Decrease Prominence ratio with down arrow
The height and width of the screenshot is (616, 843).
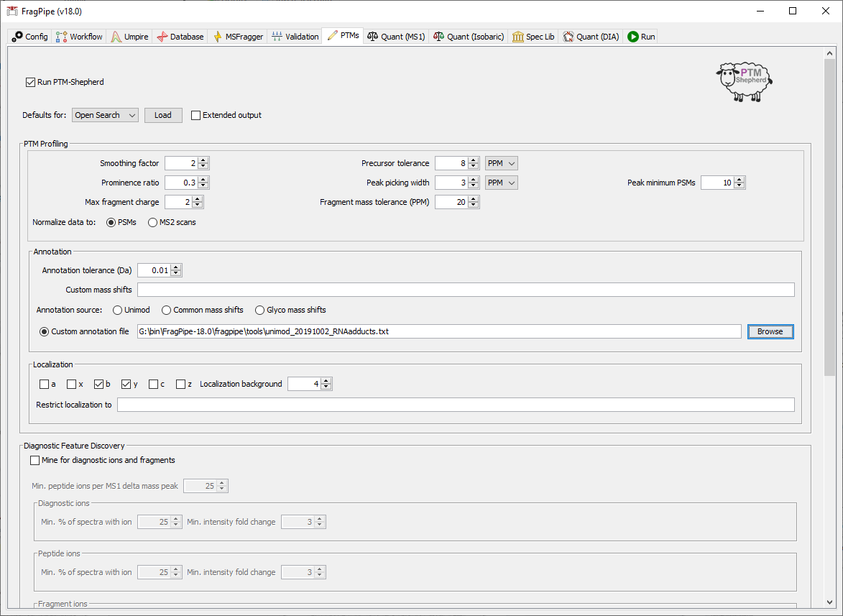(203, 186)
